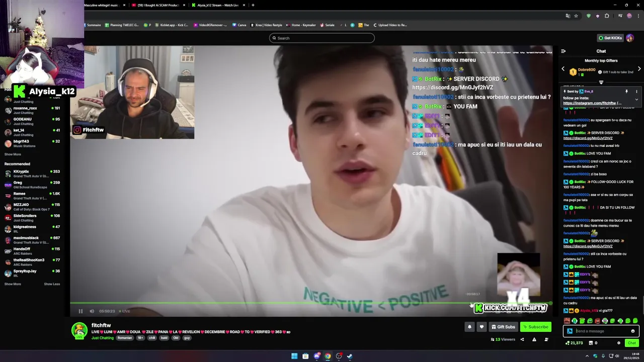Open SideScrollers channel in sidebar
Screen dimensions: 644x362
(33, 218)
